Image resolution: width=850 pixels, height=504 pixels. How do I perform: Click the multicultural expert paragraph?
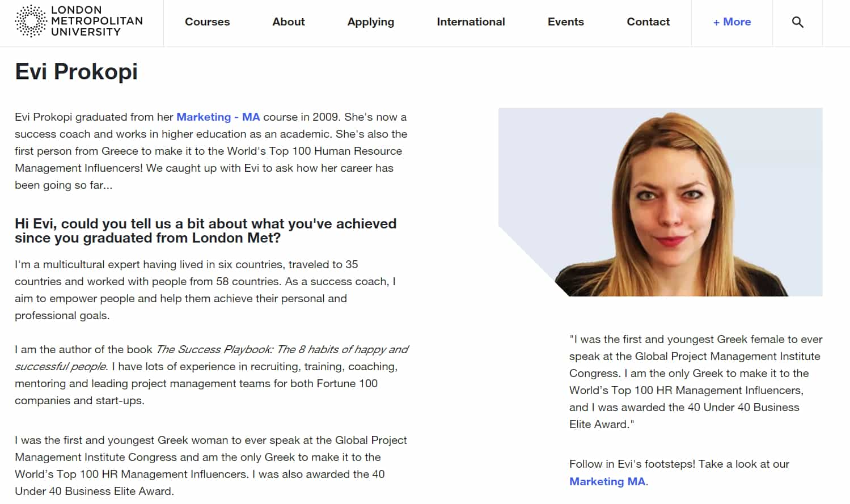(205, 290)
